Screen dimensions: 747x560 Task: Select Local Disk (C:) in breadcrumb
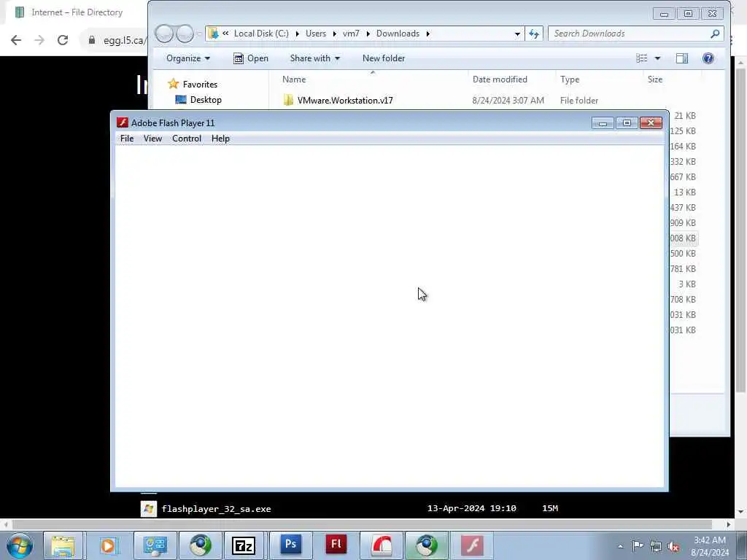[x=261, y=34]
